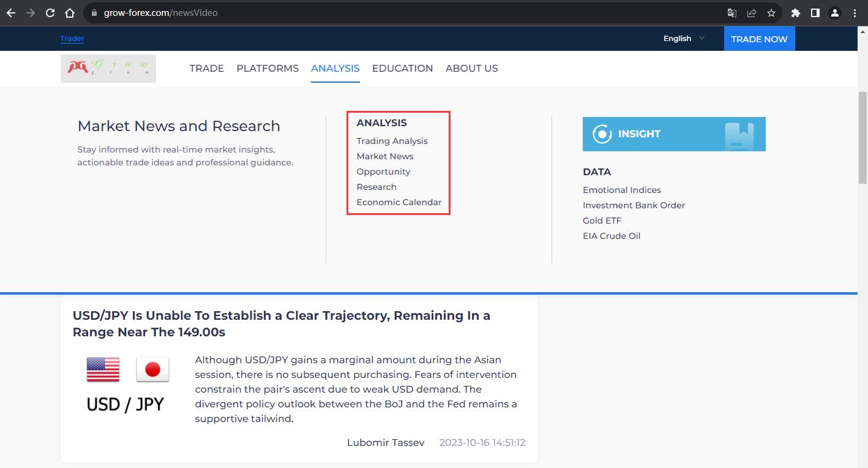Open the user profile avatar icon
Screen dimensions: 868x468
[x=835, y=13]
